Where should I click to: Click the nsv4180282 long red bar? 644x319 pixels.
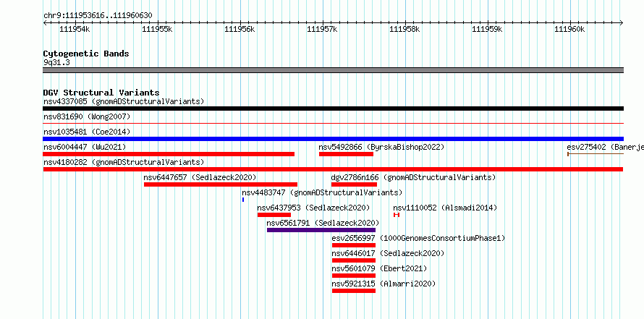(x=333, y=169)
